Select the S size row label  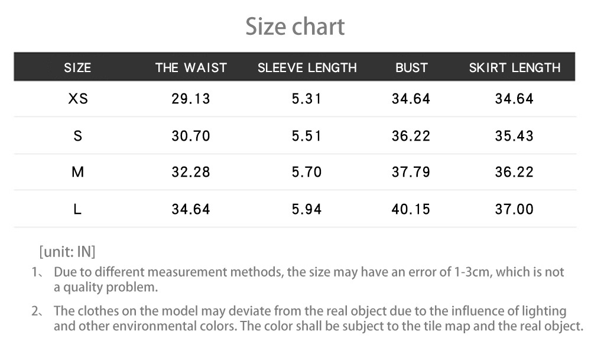(x=78, y=136)
